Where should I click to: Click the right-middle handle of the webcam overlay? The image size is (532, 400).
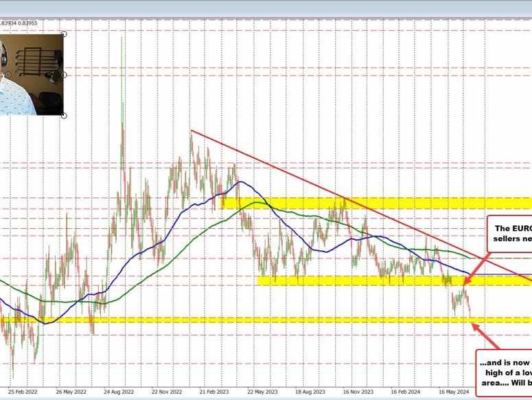64,75
